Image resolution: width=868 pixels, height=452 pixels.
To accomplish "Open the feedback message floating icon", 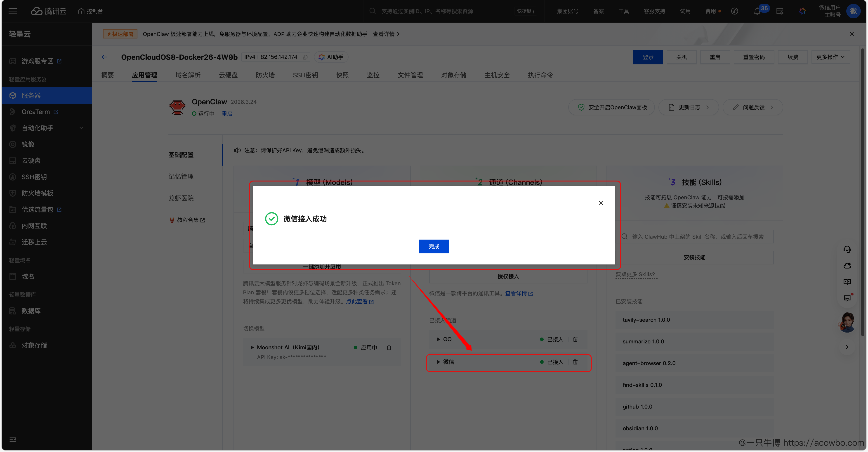I will 847,298.
